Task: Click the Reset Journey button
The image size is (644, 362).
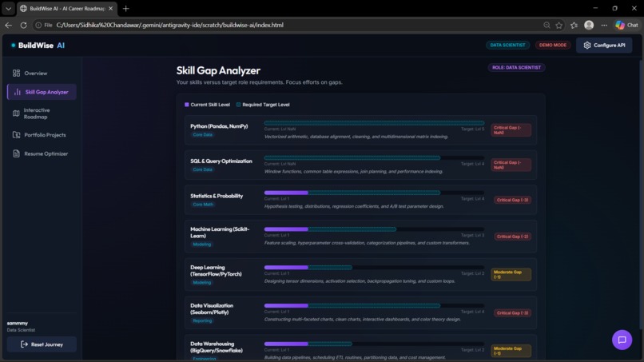Action: [42, 344]
